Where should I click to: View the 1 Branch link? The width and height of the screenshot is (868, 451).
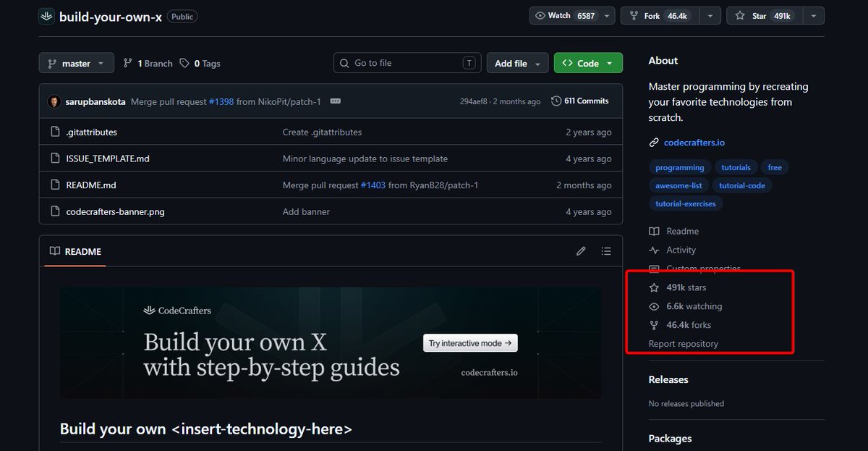(148, 63)
